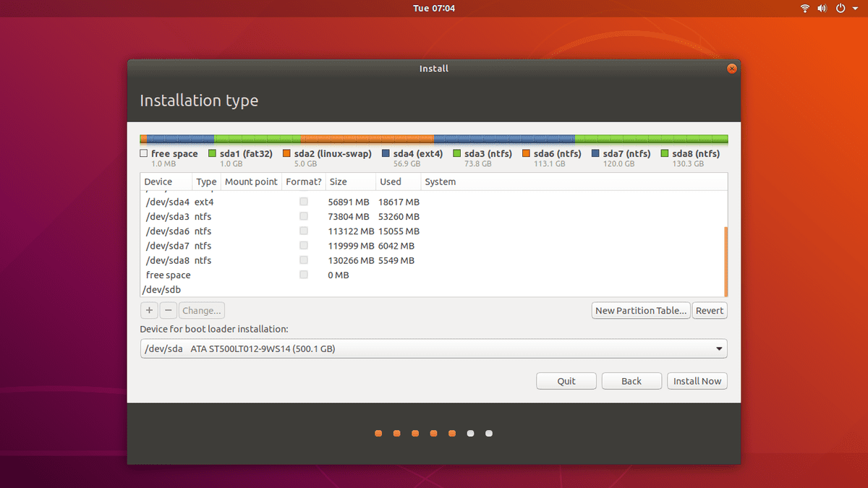Click the sda2 (linux-swap) orange legend square

coord(287,154)
